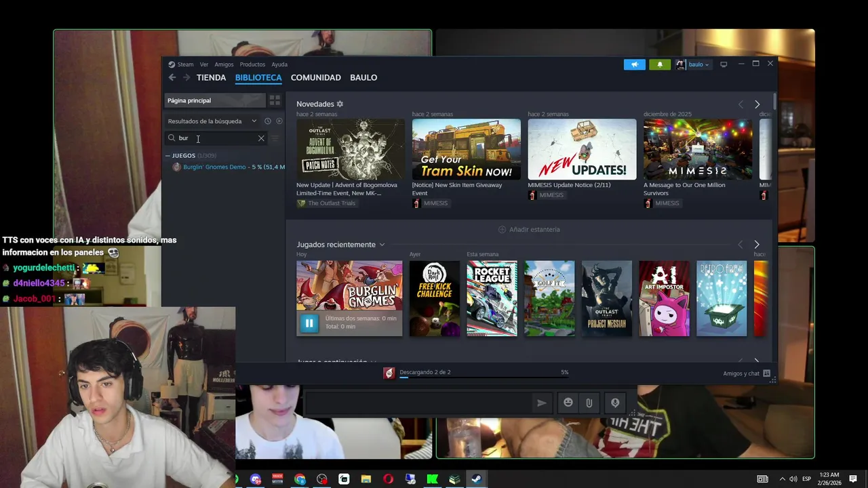Open Opera browser from the taskbar

388,479
